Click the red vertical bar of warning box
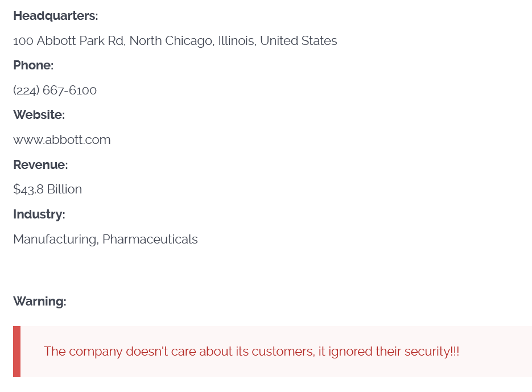This screenshot has height=392, width=532. [x=17, y=352]
